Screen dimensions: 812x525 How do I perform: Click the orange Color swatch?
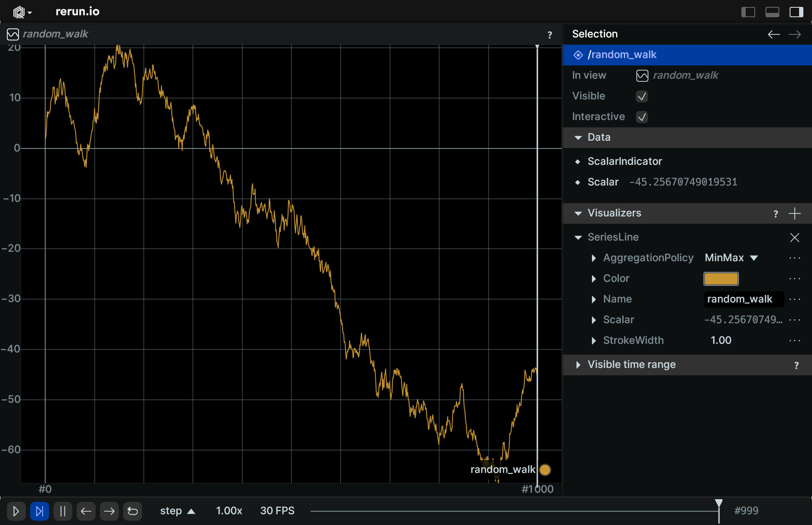(x=721, y=279)
